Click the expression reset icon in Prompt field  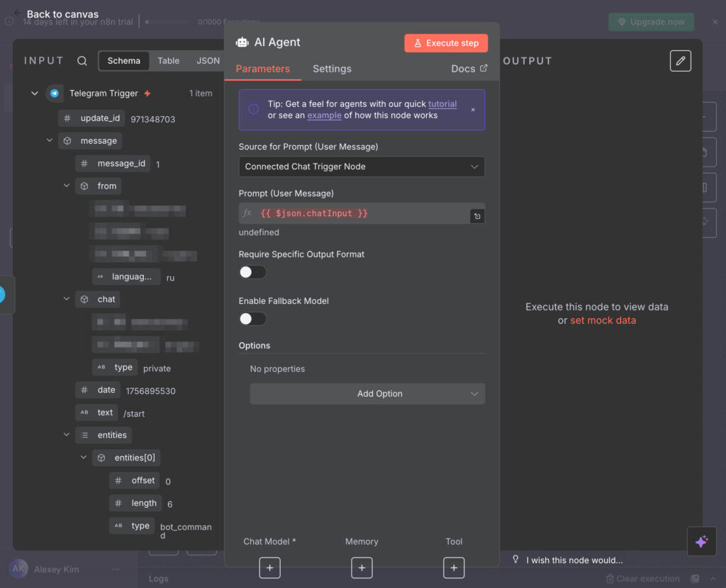(x=477, y=216)
